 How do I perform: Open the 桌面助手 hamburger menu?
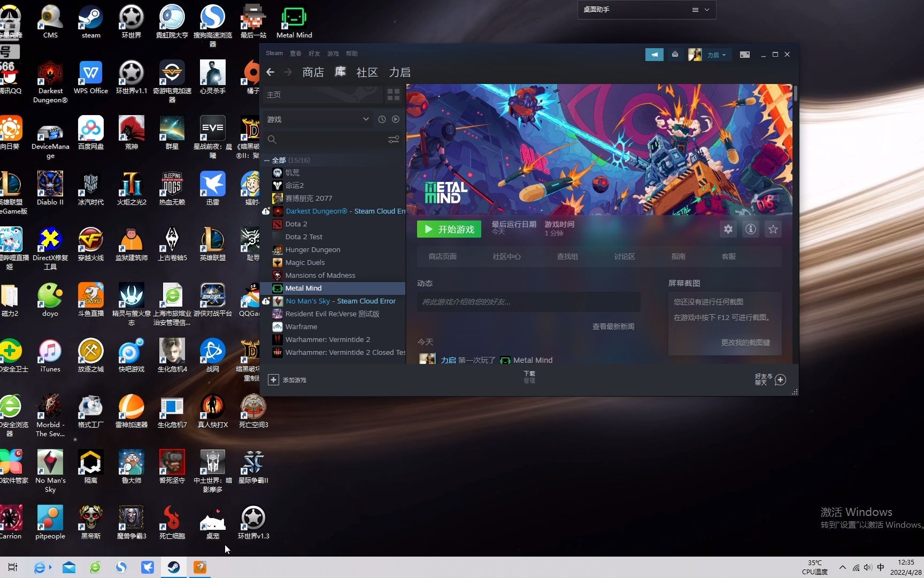[695, 10]
